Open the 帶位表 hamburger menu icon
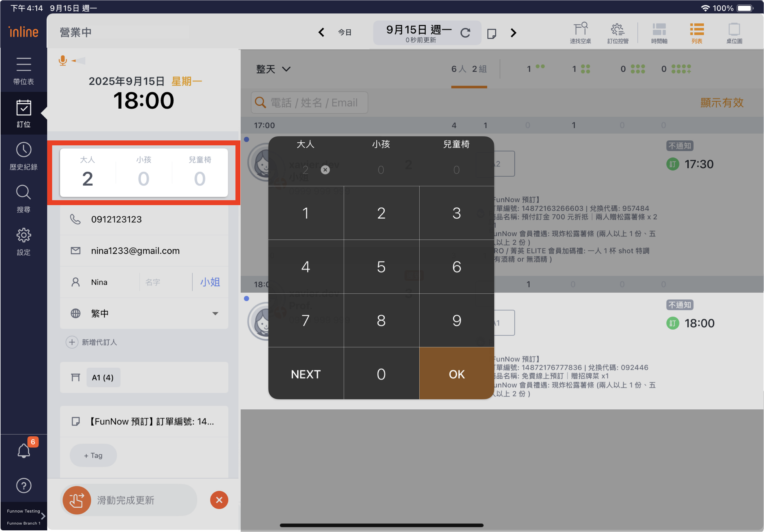This screenshot has height=532, width=764. point(24,64)
